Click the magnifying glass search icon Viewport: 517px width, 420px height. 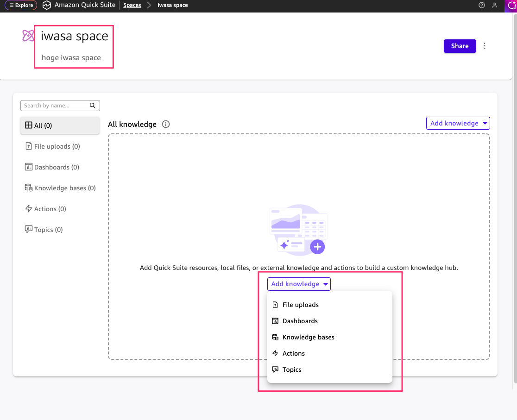(x=93, y=106)
